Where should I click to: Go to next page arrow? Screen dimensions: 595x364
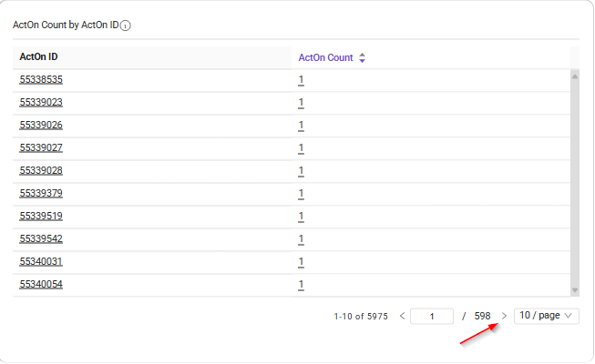point(504,316)
